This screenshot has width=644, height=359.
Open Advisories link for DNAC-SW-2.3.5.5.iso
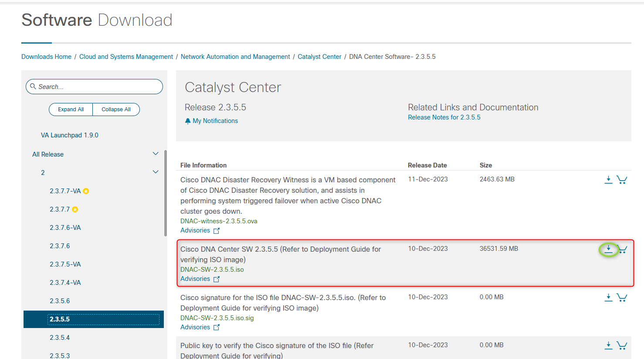point(195,279)
